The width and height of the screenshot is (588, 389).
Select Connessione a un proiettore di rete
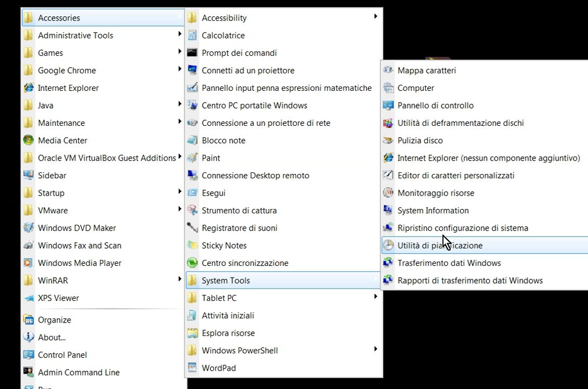[284, 123]
